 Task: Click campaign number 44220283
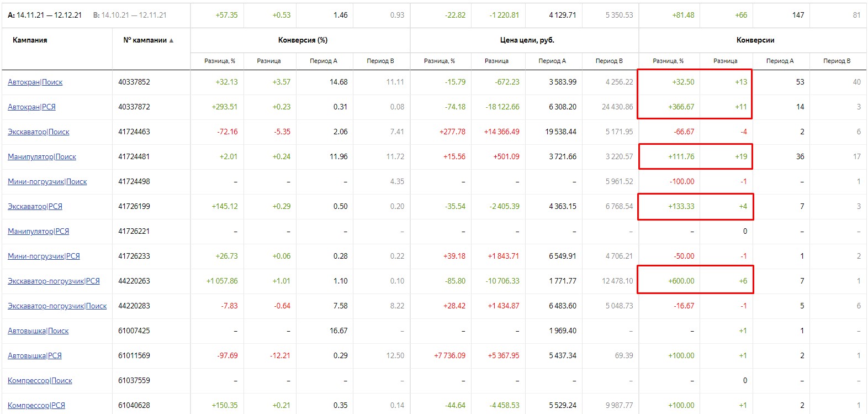click(x=134, y=306)
